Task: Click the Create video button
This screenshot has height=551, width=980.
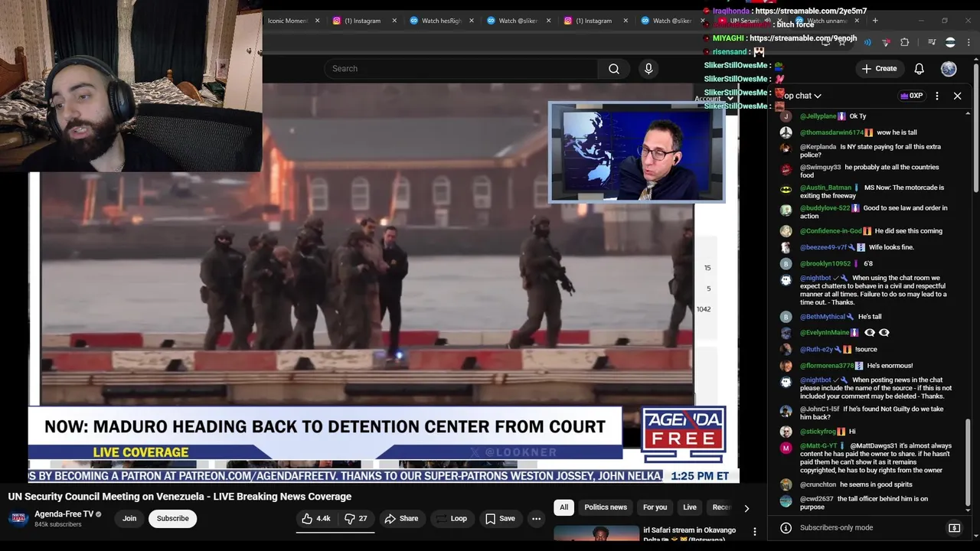Action: pyautogui.click(x=879, y=69)
